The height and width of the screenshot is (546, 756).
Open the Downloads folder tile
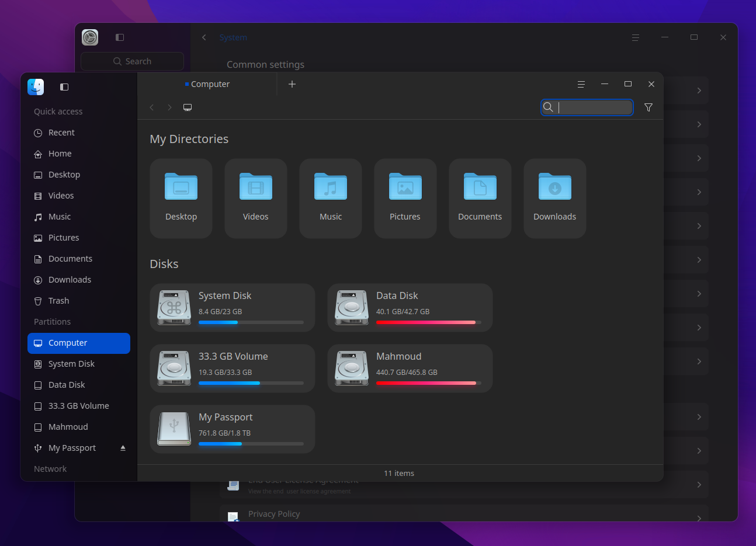click(x=555, y=199)
